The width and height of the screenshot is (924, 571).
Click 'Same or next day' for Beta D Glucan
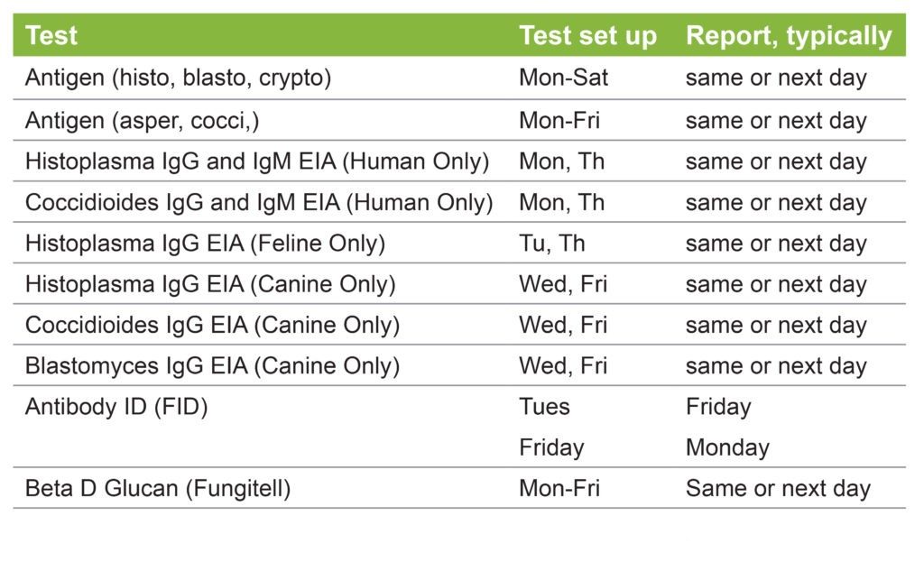click(778, 489)
